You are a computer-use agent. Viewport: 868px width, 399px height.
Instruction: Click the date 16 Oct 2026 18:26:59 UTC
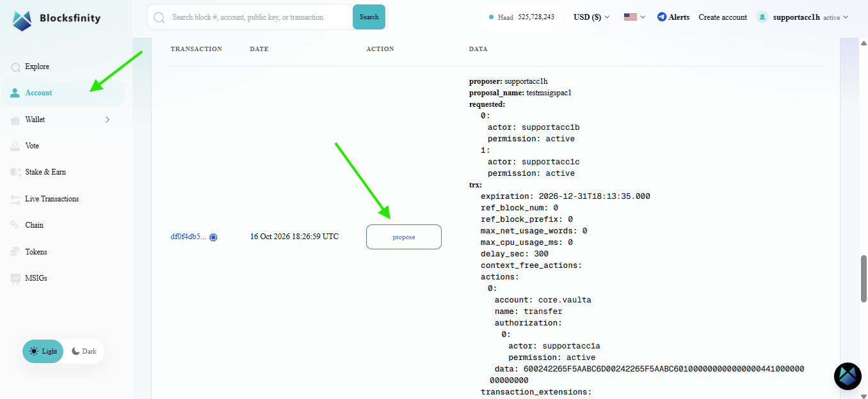point(294,237)
